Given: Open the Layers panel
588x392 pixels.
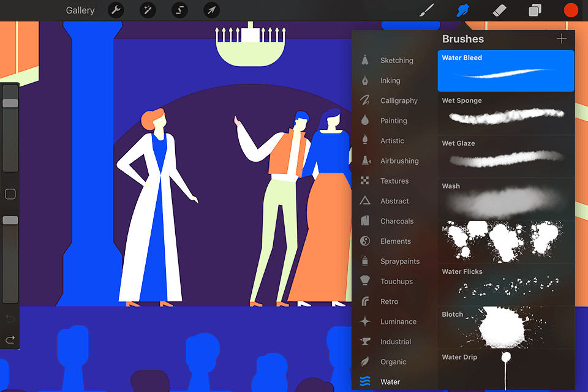Looking at the screenshot, I should (x=534, y=10).
